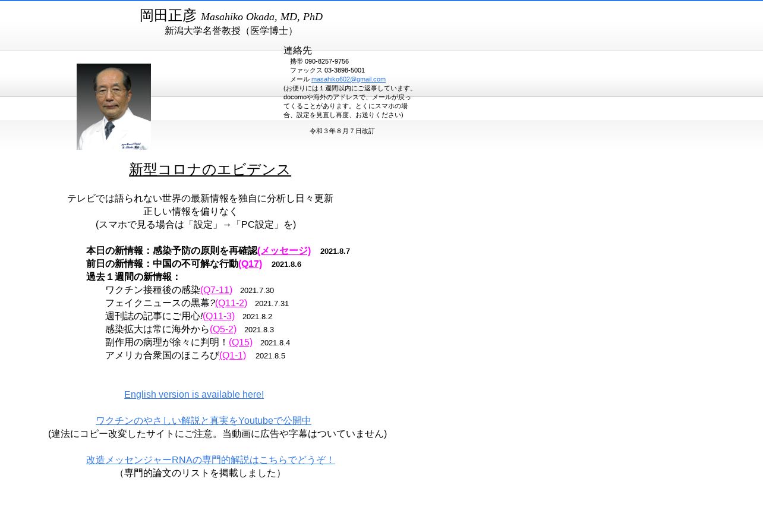
Task: Click the mobile number 090-8257-9756
Action: click(327, 61)
